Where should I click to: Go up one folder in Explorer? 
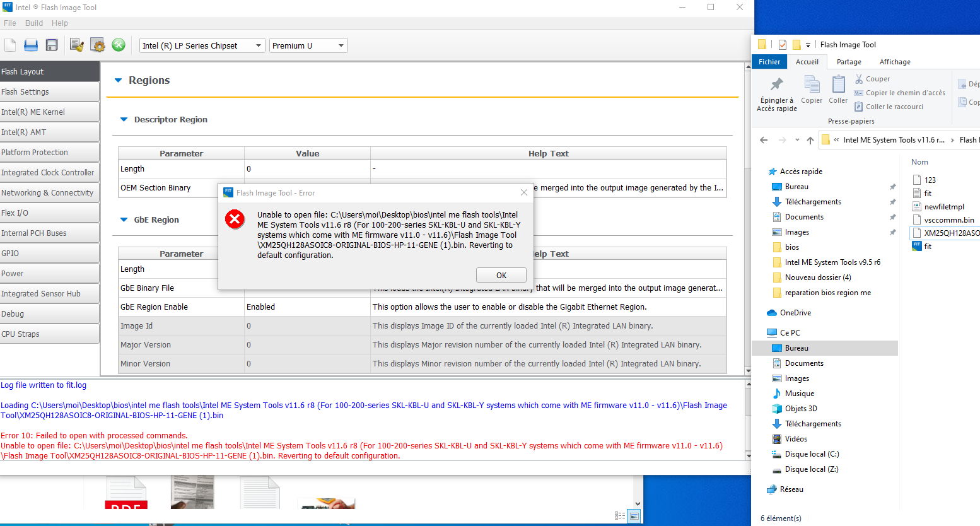[810, 140]
